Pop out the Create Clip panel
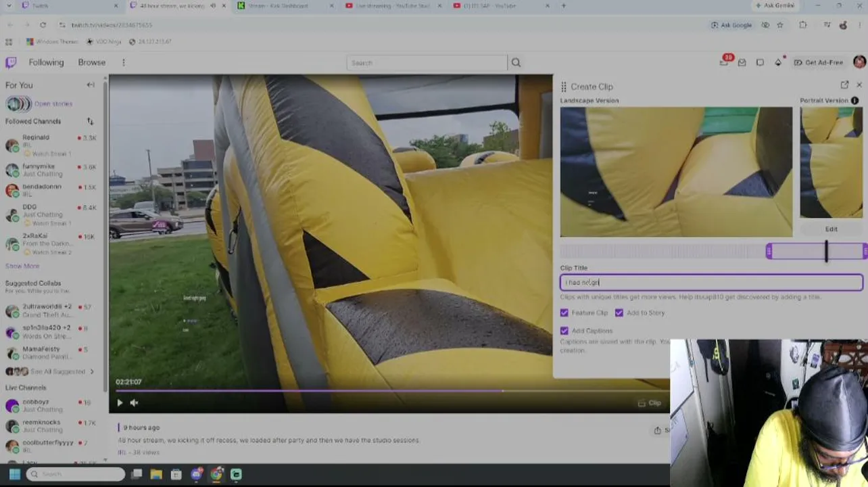The image size is (868, 487). click(844, 85)
